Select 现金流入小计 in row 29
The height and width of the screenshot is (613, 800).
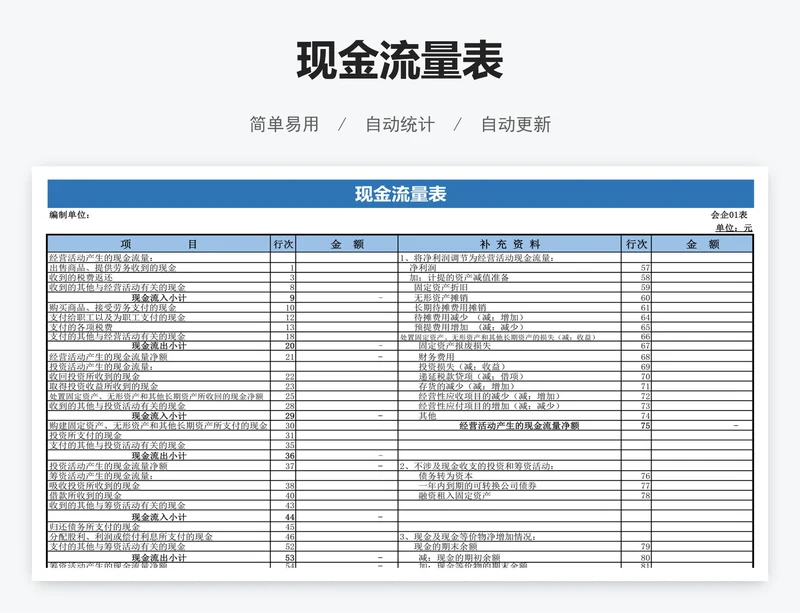click(159, 416)
